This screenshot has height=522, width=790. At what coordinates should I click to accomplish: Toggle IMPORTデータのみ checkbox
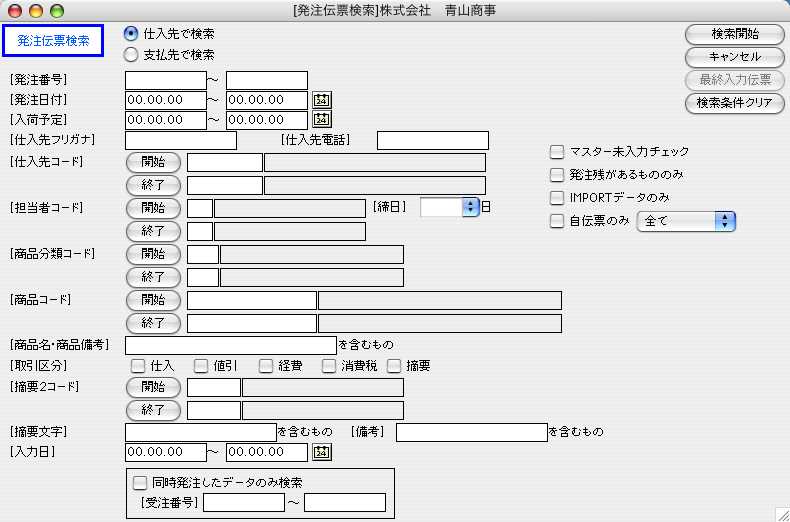(557, 198)
